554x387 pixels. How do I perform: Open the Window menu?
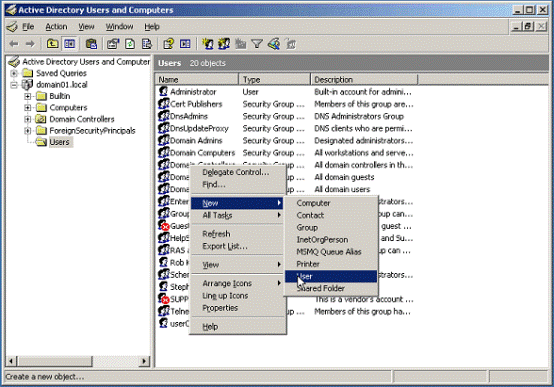coord(119,27)
